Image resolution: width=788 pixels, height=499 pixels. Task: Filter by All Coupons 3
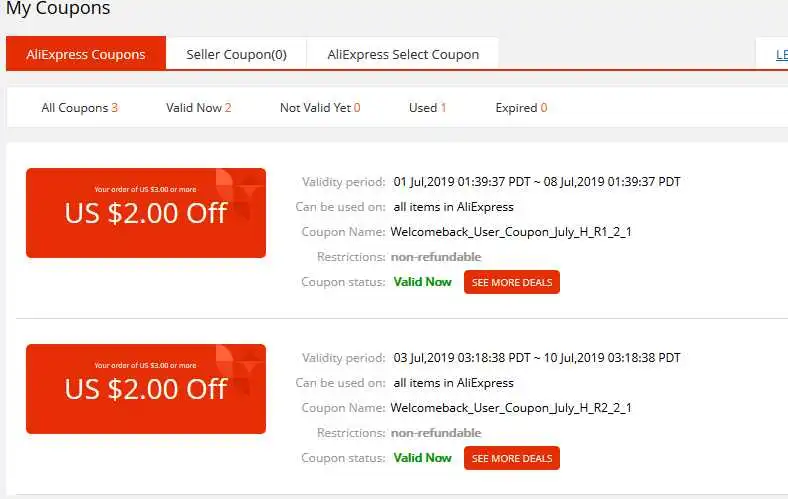click(79, 108)
